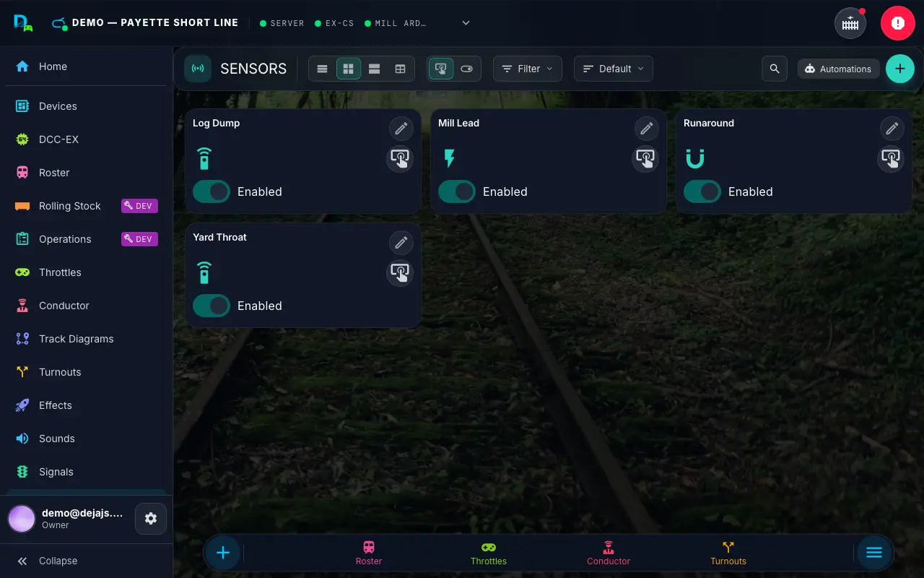The height and width of the screenshot is (578, 924).
Task: Click the Runaround magnet icon
Action: coord(695,158)
